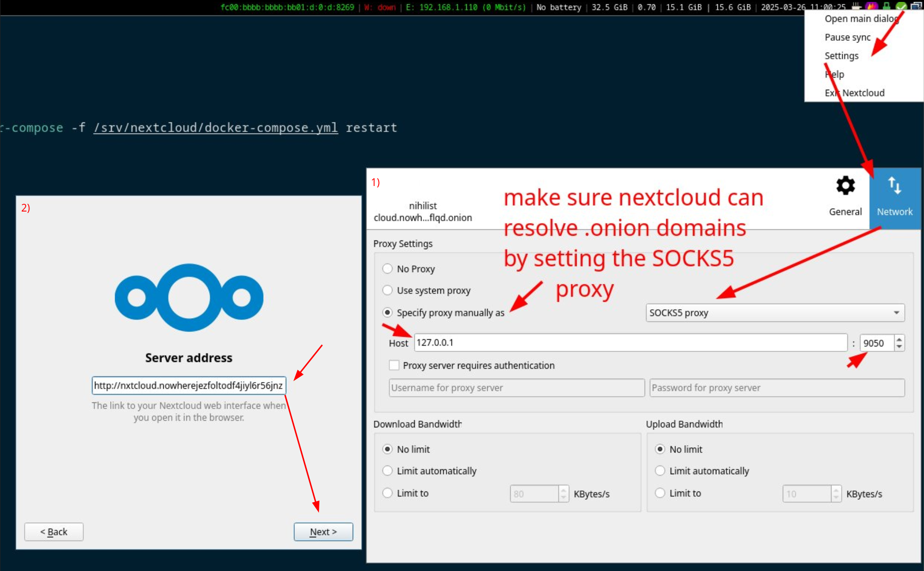Open the General settings gear icon
This screenshot has width=924, height=571.
pos(845,186)
